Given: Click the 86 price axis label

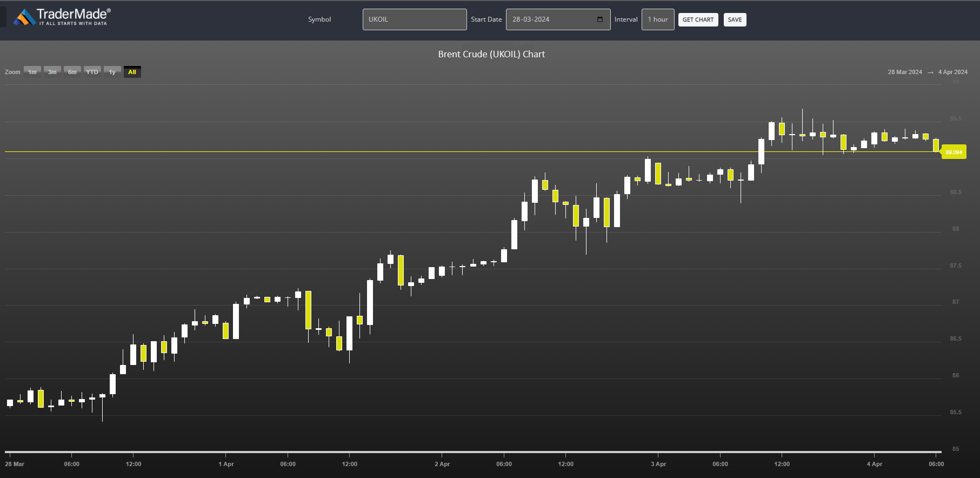Looking at the screenshot, I should (956, 375).
